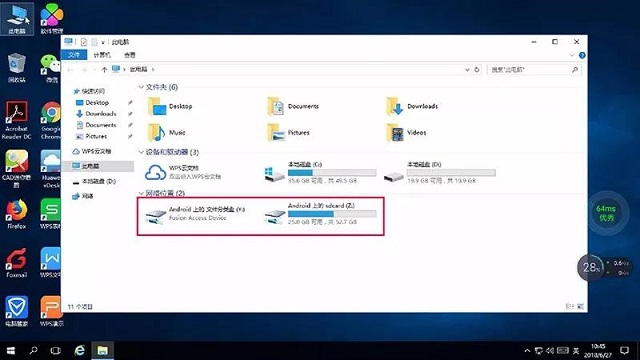
Task: Open the taskbar clock and date
Action: (x=598, y=351)
